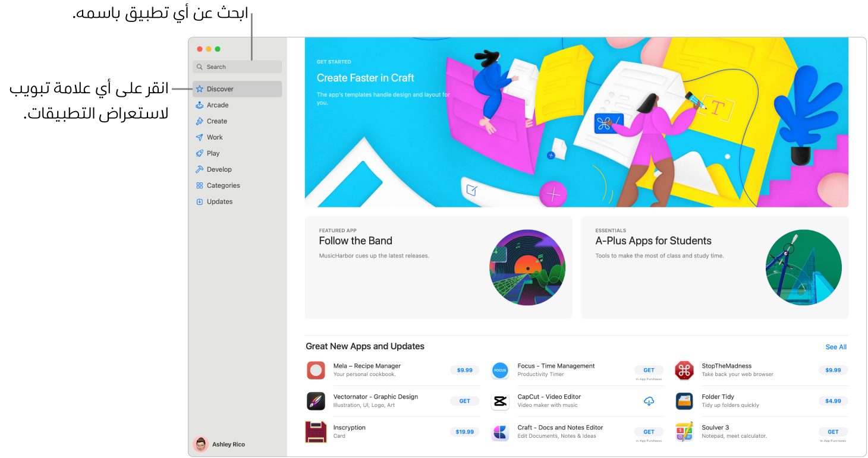
Task: Open the Follow the Band feature card
Action: (x=438, y=267)
